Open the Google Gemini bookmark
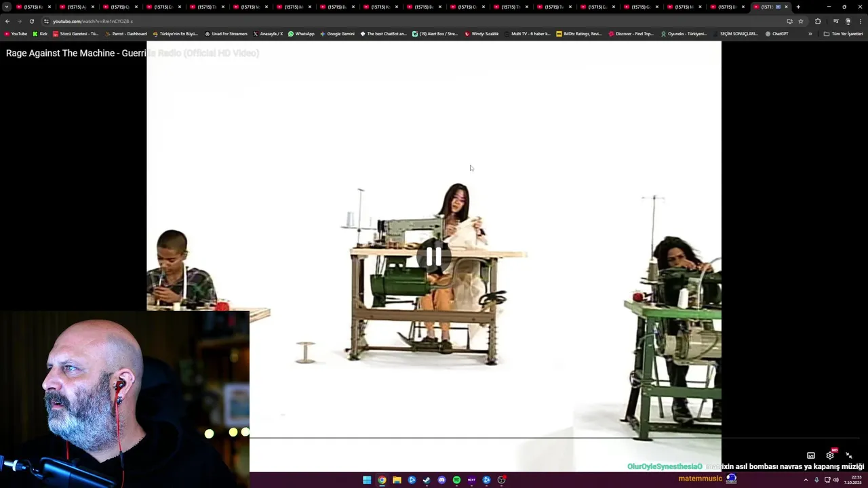This screenshot has width=868, height=488. pyautogui.click(x=337, y=33)
